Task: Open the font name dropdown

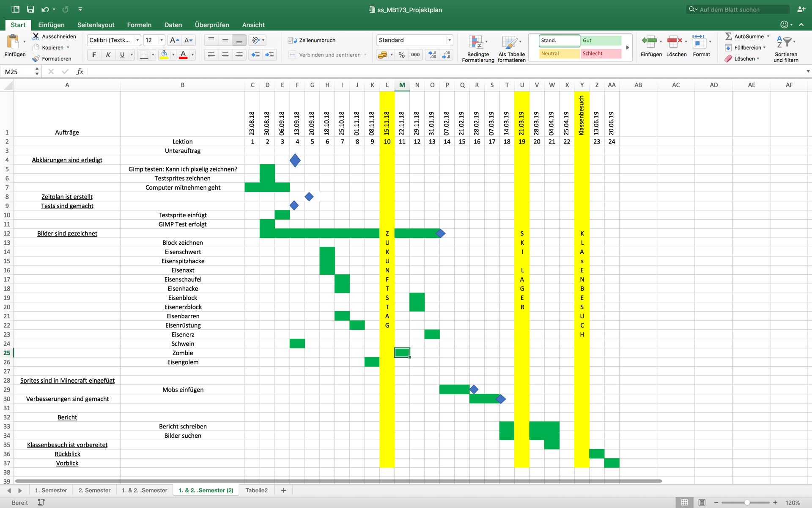Action: pos(137,40)
